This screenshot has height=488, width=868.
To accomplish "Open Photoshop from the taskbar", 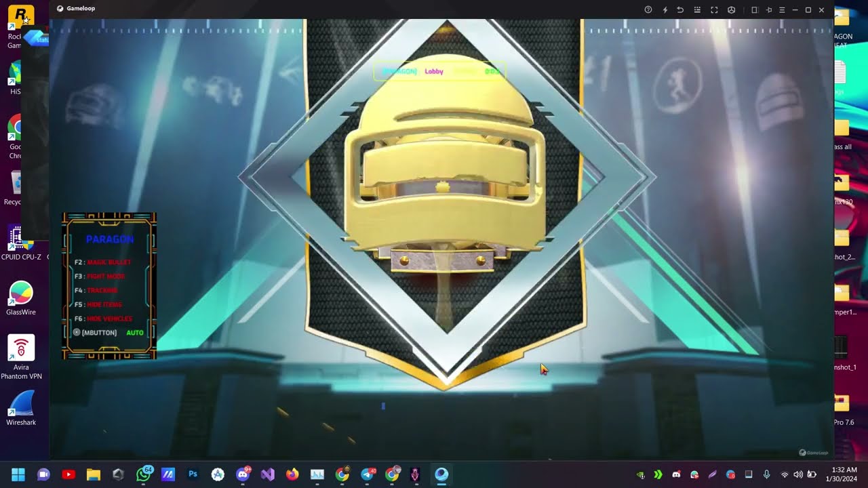I will pos(193,474).
